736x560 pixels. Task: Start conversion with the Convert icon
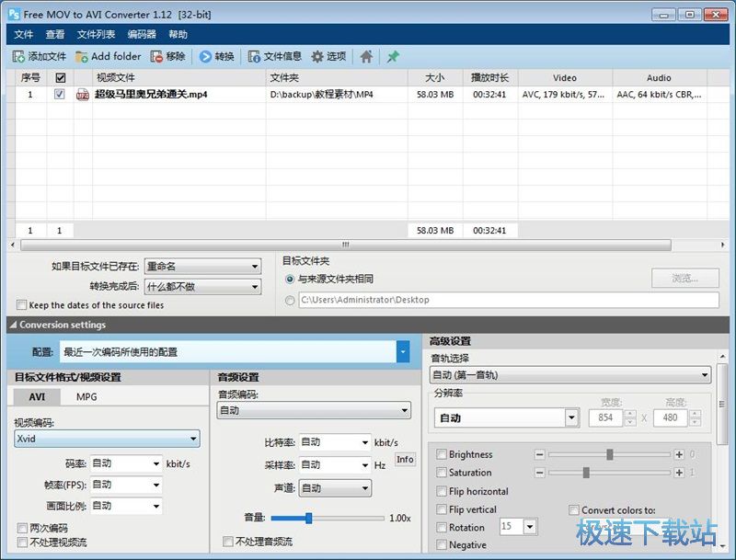pos(205,56)
